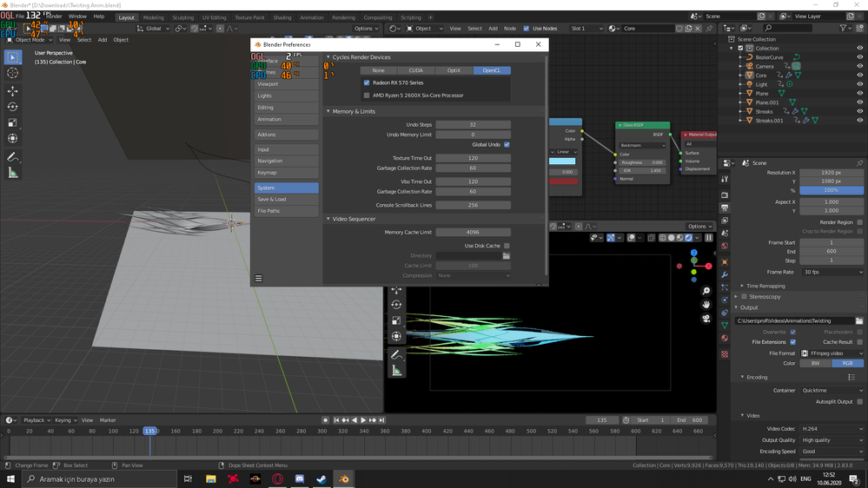The height and width of the screenshot is (488, 868).
Task: Collapse Cycles Render Devices section
Action: click(328, 57)
